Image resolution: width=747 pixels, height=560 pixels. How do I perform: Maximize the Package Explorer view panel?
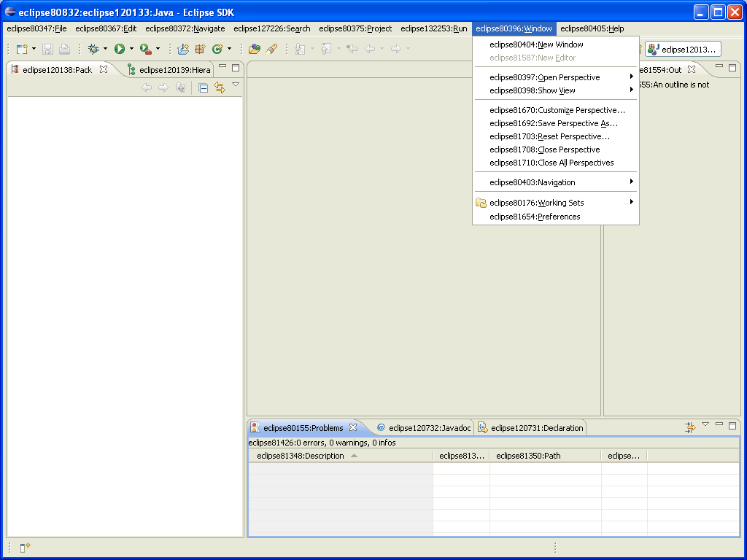click(x=236, y=68)
